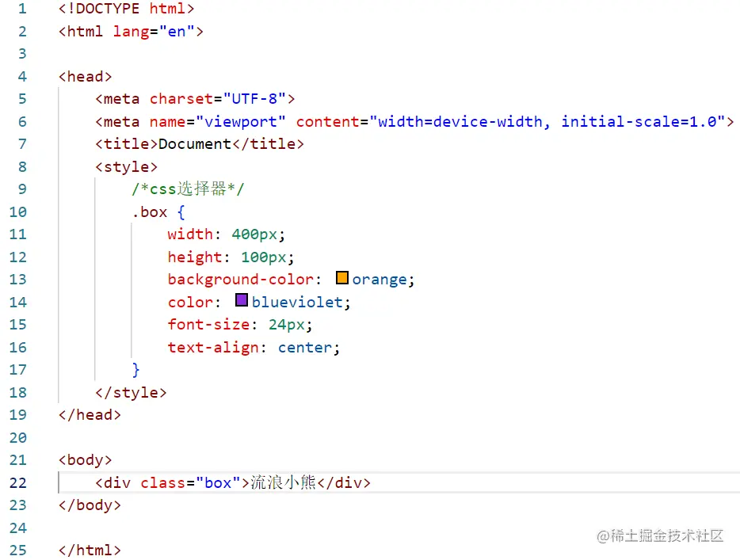The image size is (740, 560).
Task: Click the width property on line 11
Action: pos(189,234)
